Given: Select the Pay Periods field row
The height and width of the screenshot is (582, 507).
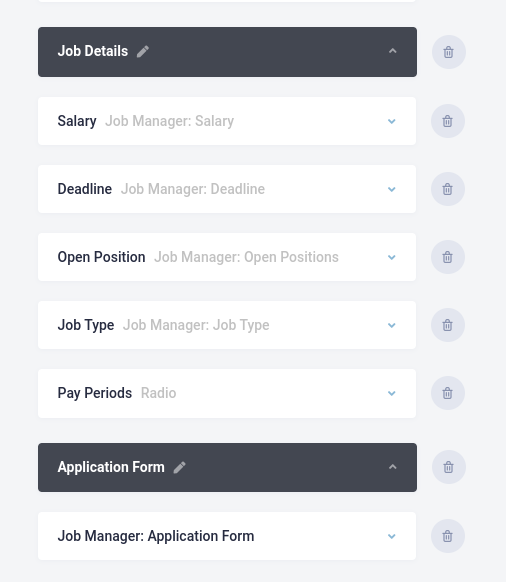Looking at the screenshot, I should coord(227,393).
